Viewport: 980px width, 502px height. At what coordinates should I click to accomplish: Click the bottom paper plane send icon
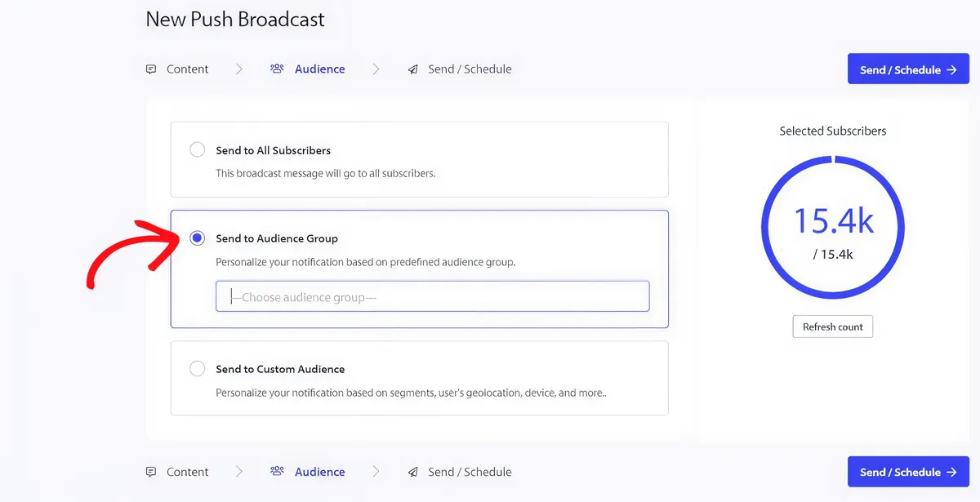tap(412, 472)
